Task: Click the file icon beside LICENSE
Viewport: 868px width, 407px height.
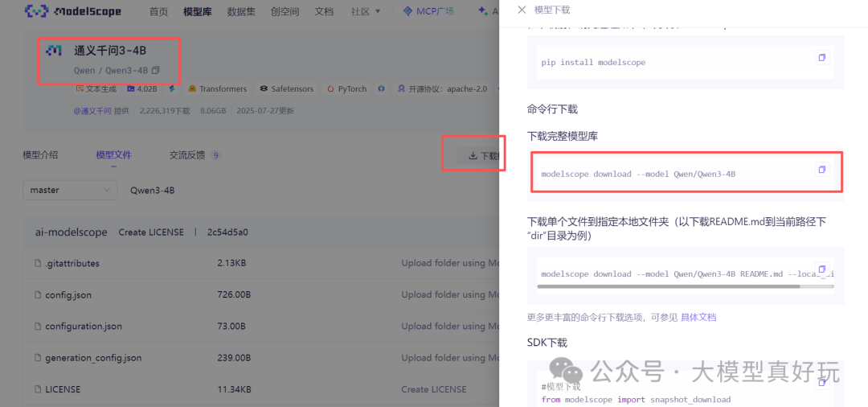Action: [x=38, y=389]
